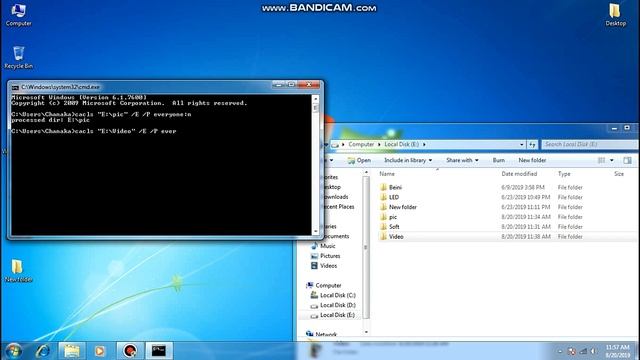The image size is (640, 360).
Task: Click the cmd window title bar icon
Action: point(15,87)
